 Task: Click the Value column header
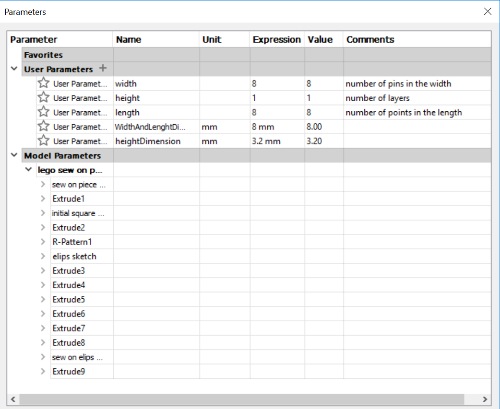pyautogui.click(x=324, y=39)
